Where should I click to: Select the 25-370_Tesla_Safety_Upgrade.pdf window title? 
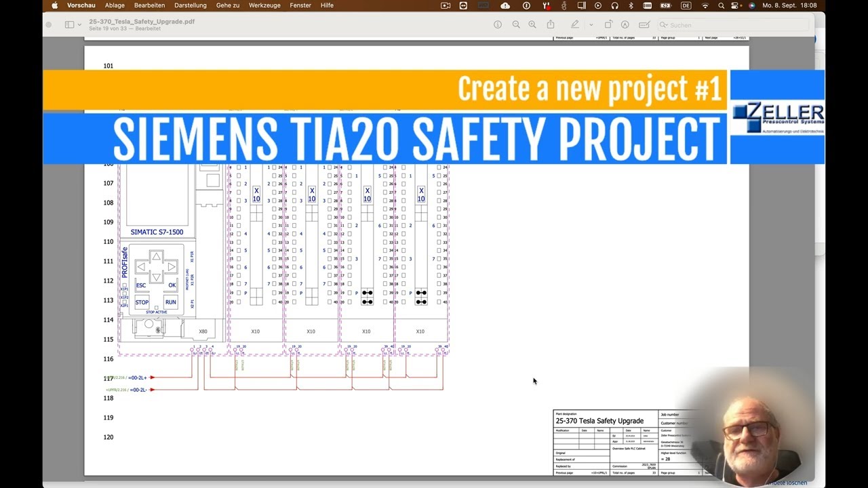click(x=142, y=21)
